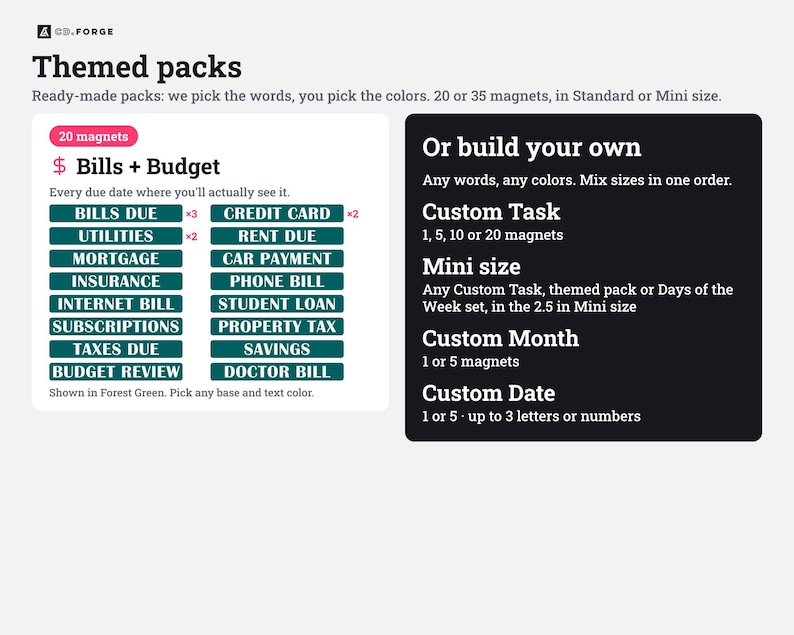The height and width of the screenshot is (635, 794).
Task: Click the Themed packs page title
Action: tap(137, 67)
